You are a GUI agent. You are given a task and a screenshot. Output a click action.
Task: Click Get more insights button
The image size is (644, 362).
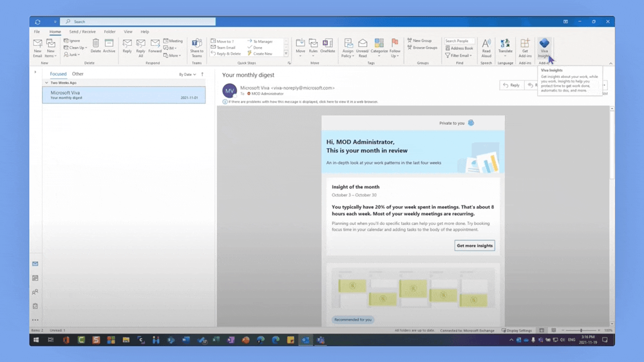(475, 245)
